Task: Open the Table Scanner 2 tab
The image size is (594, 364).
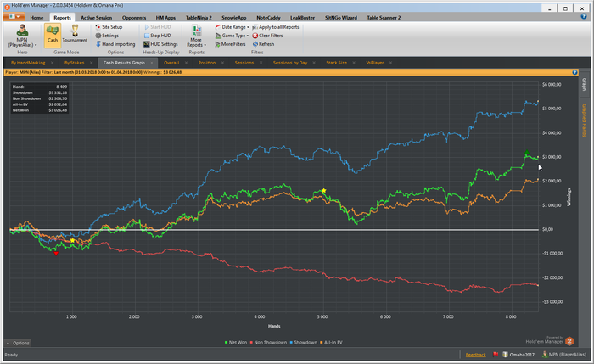Action: pos(384,18)
